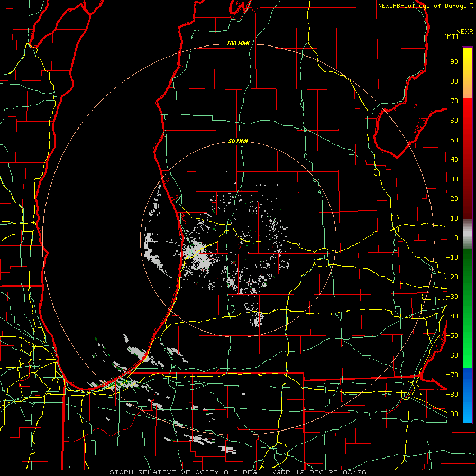
Task: Click the NEXLAB-College of DuPage credit text
Action: coord(426,6)
